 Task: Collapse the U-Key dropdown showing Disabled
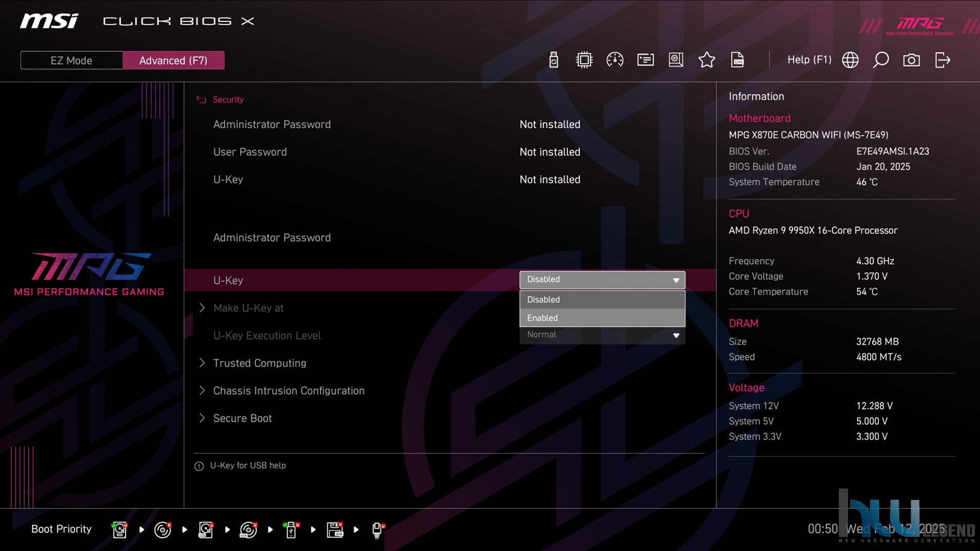[x=602, y=280]
